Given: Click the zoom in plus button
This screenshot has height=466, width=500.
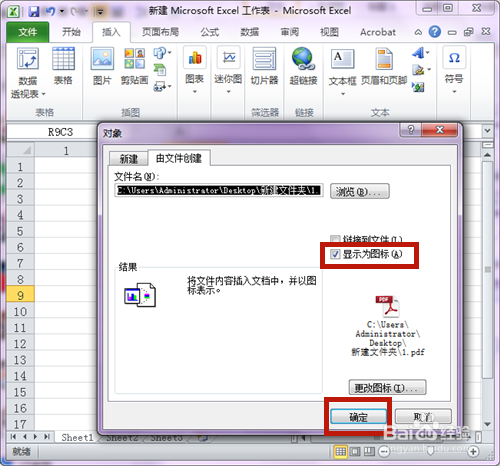Looking at the screenshot, I should pos(473,452).
